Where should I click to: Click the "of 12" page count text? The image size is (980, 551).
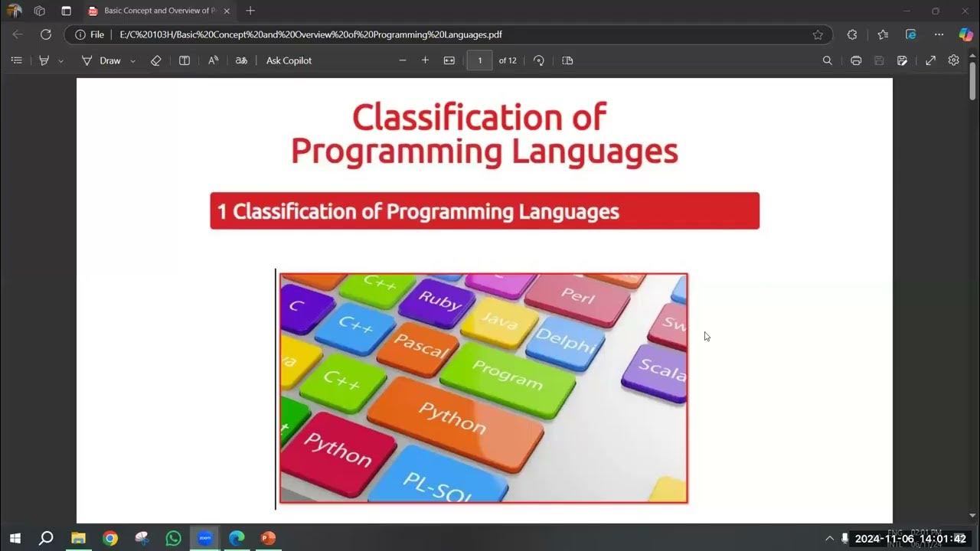coord(508,60)
